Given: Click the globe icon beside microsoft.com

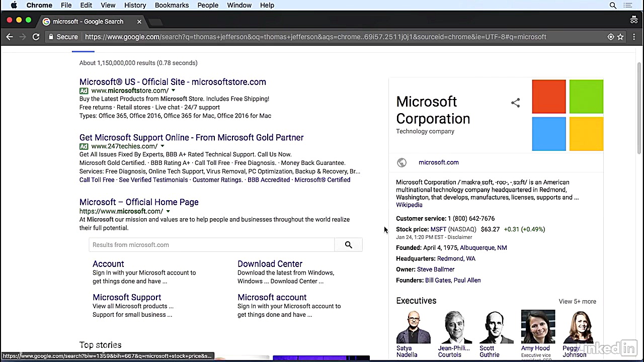Looking at the screenshot, I should tap(401, 162).
